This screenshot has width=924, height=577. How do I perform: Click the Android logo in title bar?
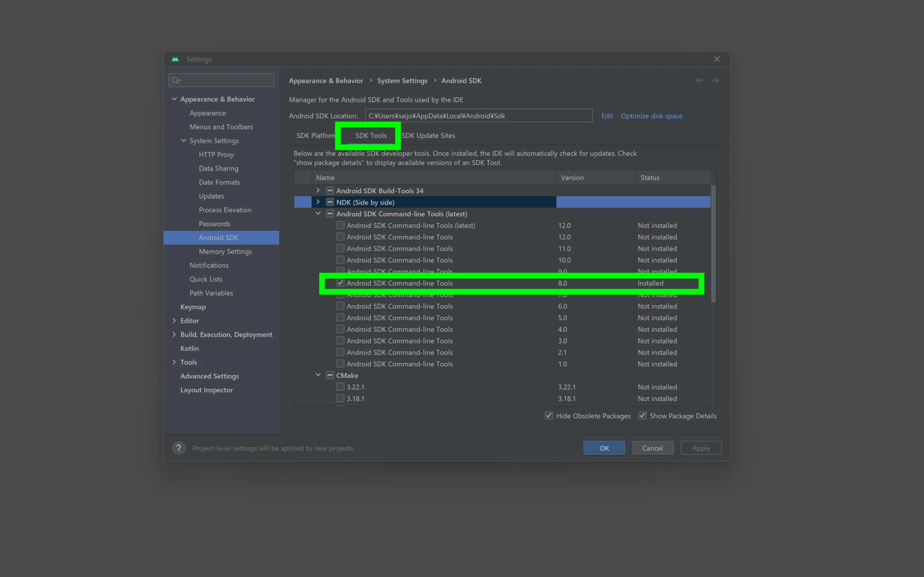coord(175,59)
